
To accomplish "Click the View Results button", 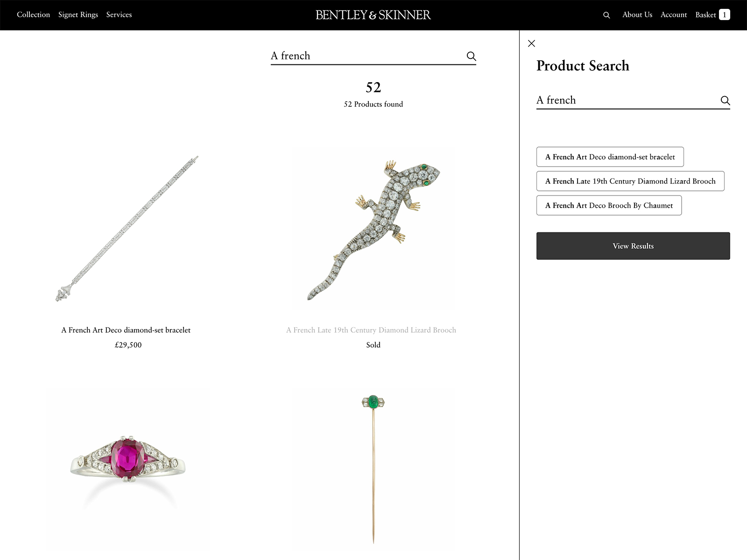I will pyautogui.click(x=633, y=245).
